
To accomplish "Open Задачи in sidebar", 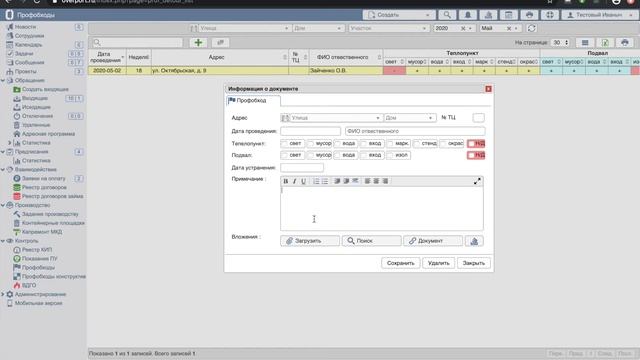I will point(24,53).
